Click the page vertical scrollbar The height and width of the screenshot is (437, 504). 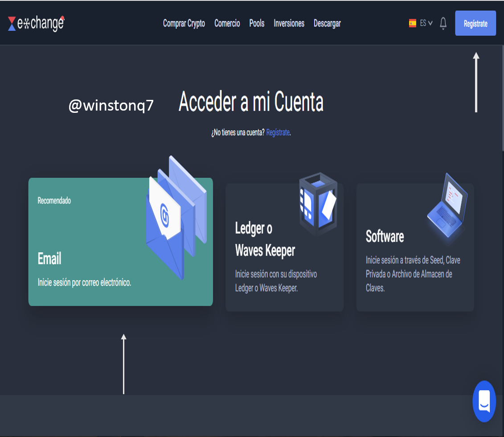(x=502, y=98)
